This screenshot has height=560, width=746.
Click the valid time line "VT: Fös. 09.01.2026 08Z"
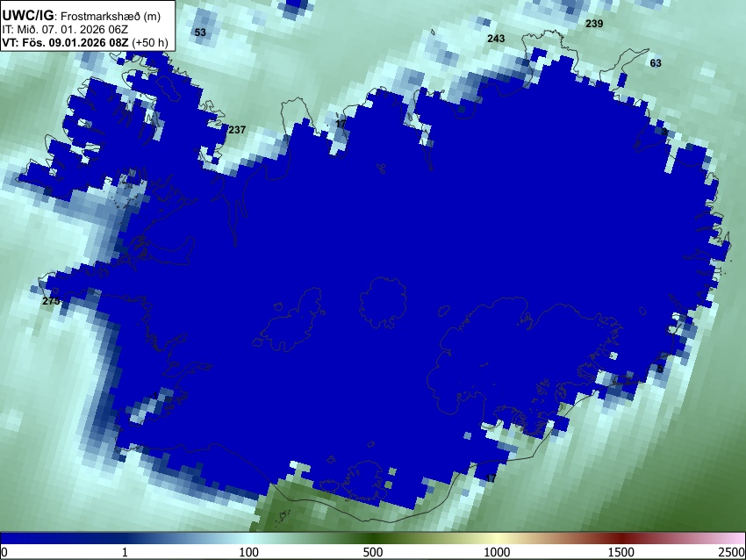65,42
